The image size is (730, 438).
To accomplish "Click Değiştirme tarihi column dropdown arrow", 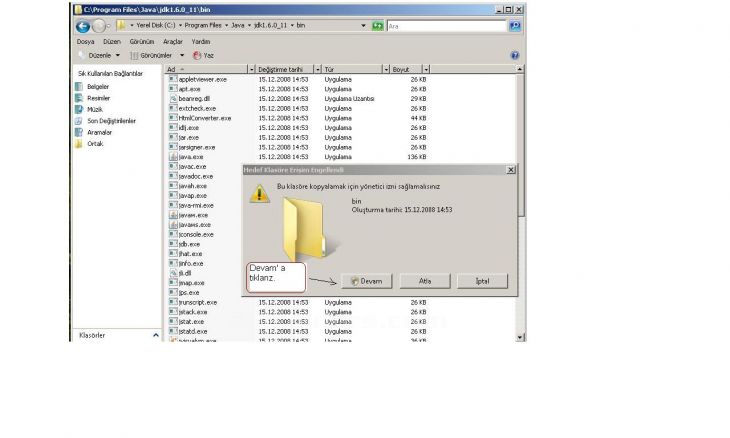I will 318,69.
